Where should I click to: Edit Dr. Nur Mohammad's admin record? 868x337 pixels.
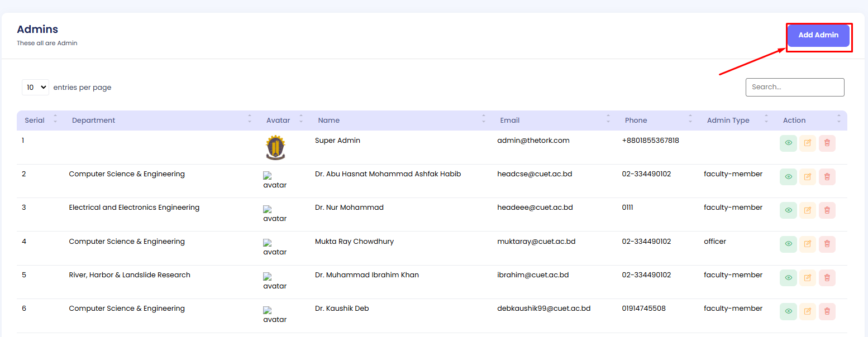[807, 210]
